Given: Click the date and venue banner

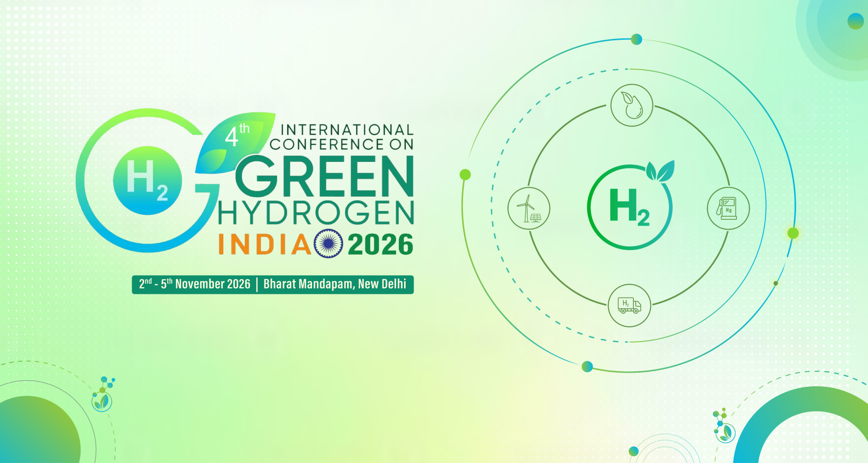Looking at the screenshot, I should [x=273, y=284].
